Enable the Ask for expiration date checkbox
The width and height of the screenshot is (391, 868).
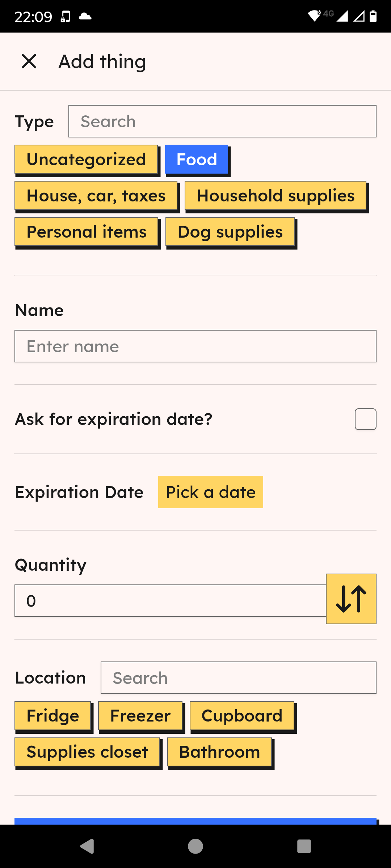click(365, 419)
